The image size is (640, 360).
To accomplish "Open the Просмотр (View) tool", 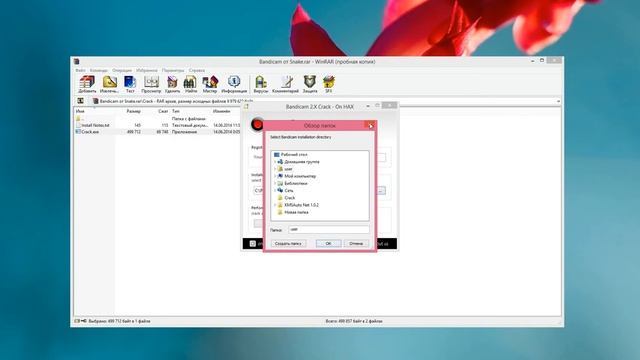I will [x=151, y=84].
